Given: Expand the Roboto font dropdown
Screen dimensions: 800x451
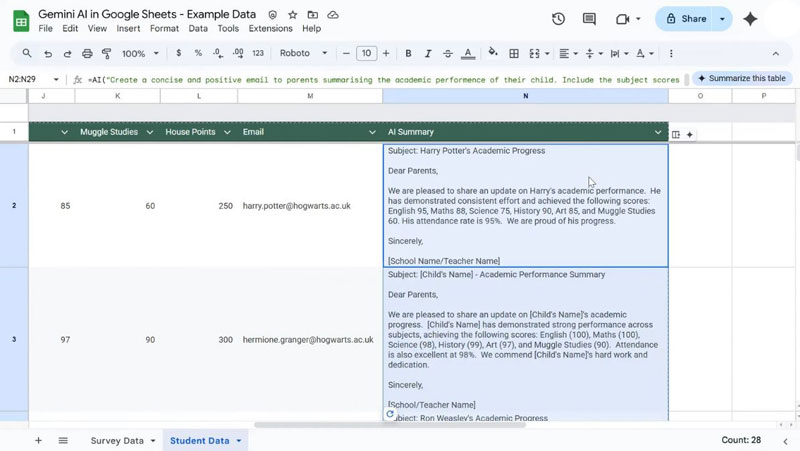Looking at the screenshot, I should pos(303,53).
